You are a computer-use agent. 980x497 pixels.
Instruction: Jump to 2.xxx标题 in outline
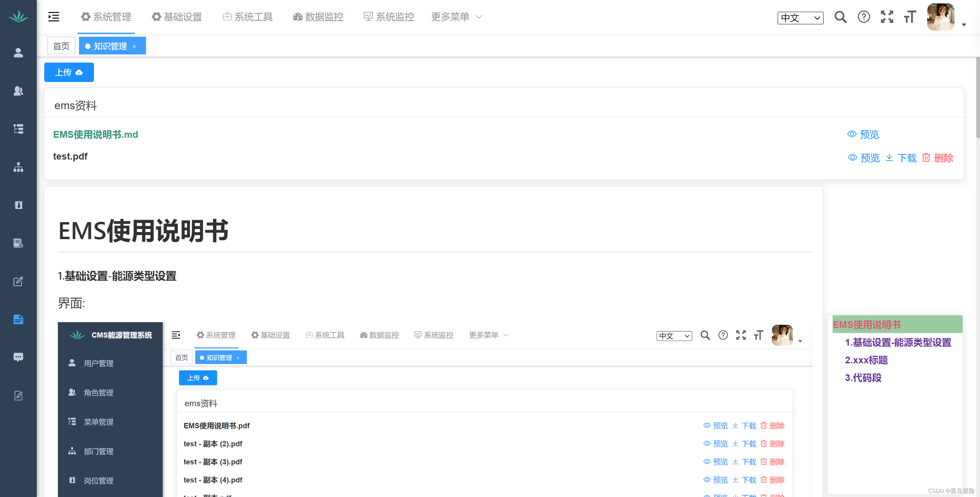[866, 360]
